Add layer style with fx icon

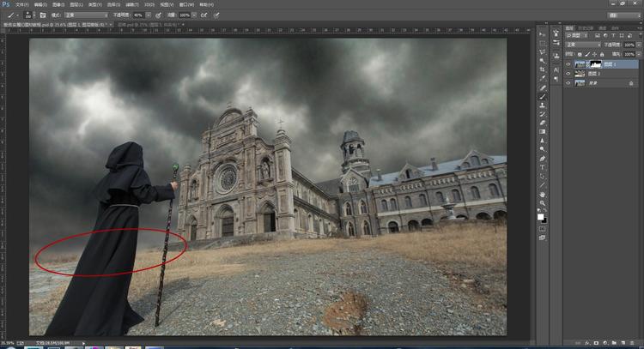[x=587, y=343]
